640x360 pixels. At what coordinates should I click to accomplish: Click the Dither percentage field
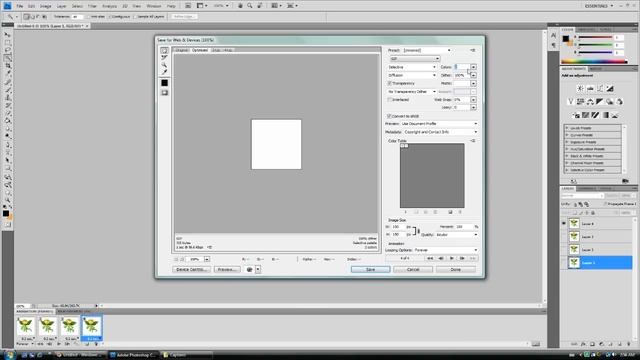[x=461, y=75]
